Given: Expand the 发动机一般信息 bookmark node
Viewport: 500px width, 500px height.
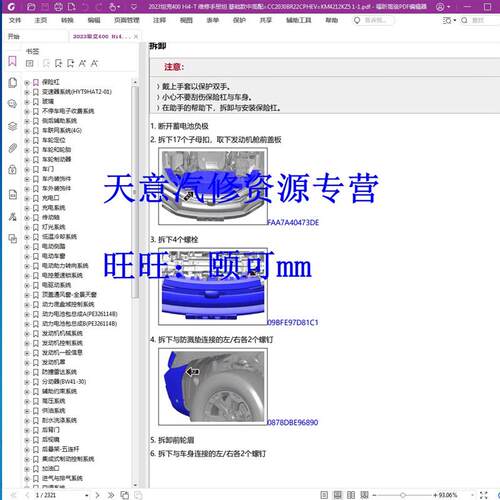Looking at the screenshot, I should pyautogui.click(x=27, y=353).
